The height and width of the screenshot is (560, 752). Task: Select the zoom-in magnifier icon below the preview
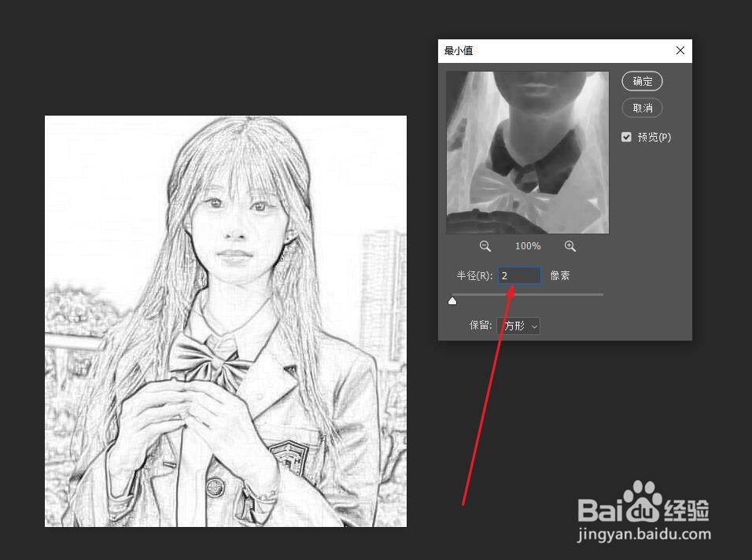(x=570, y=245)
